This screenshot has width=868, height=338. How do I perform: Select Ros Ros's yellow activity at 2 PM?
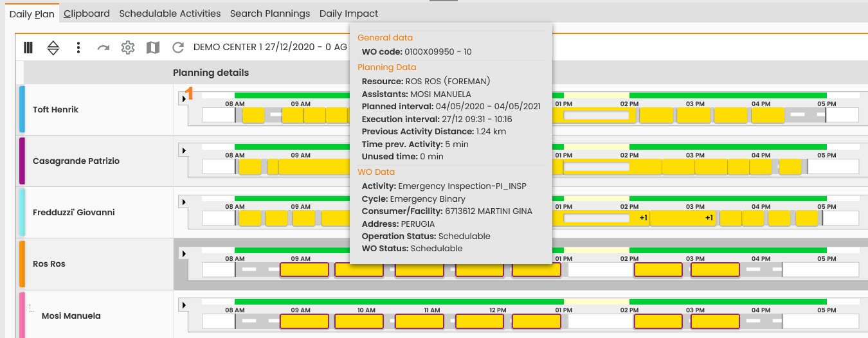pyautogui.click(x=658, y=270)
